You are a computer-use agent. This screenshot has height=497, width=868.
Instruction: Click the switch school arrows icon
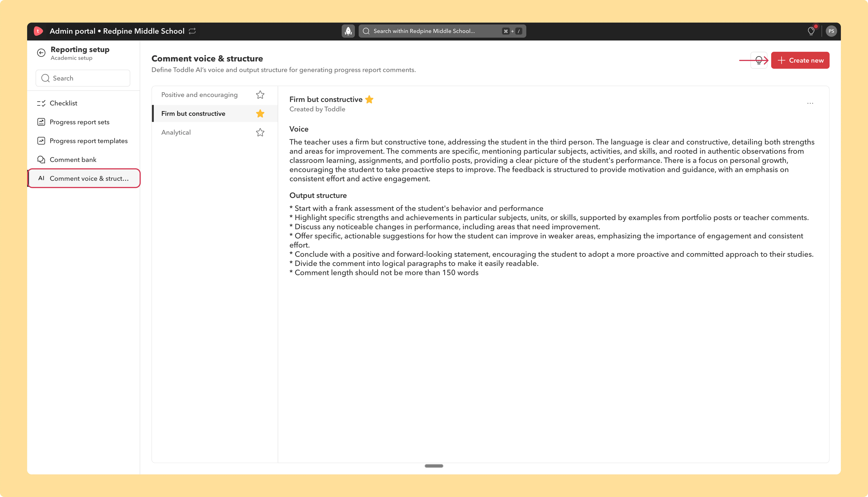[192, 31]
